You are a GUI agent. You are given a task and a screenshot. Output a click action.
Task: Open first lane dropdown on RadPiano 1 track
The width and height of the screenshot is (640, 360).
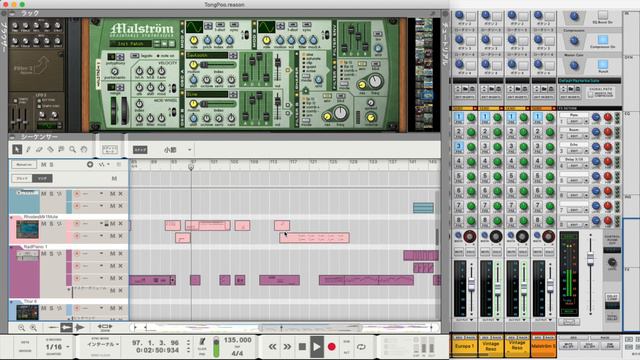tap(101, 254)
